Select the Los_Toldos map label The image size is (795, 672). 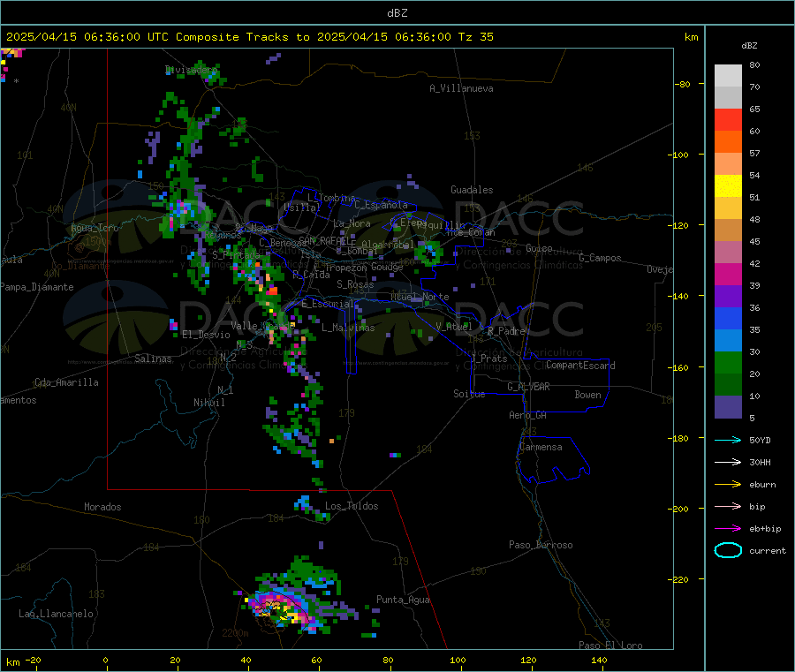[x=352, y=506]
